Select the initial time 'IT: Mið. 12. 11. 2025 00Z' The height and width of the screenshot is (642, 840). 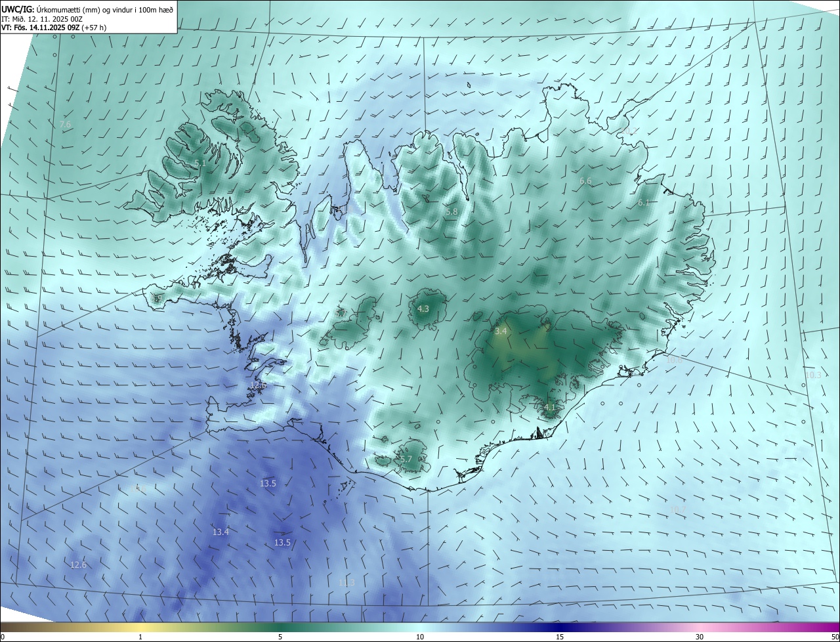[x=41, y=19]
